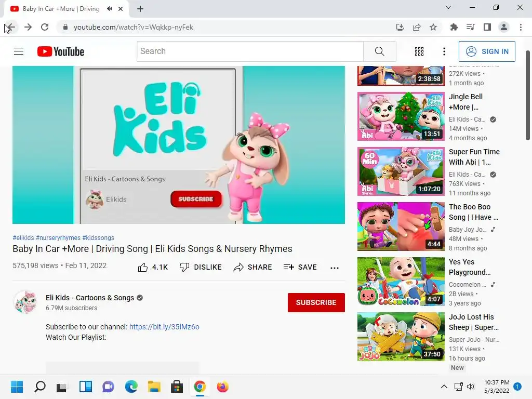This screenshot has width=532, height=399.
Task: Open the YouTube hamburger guide menu
Action: [19, 51]
